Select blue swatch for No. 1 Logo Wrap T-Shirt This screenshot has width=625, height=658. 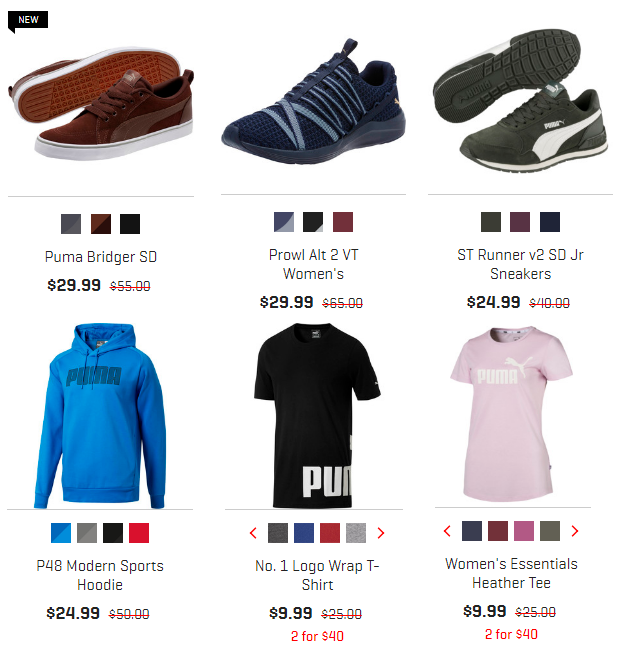pos(304,533)
